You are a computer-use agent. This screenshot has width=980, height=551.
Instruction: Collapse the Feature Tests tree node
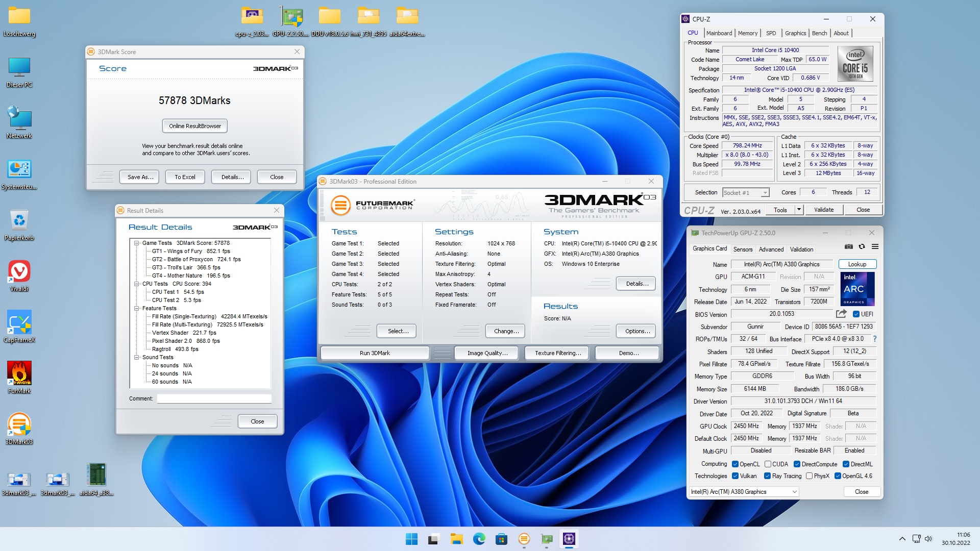click(137, 309)
